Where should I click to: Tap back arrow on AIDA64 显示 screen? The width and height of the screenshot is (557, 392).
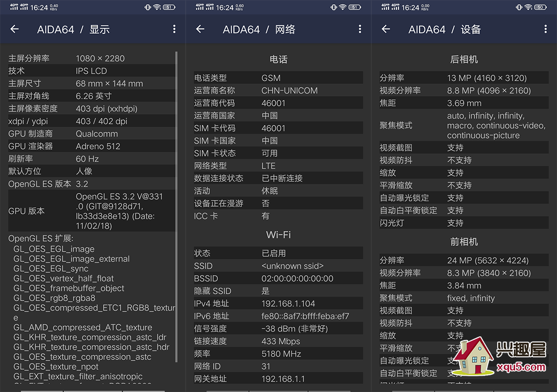click(15, 29)
